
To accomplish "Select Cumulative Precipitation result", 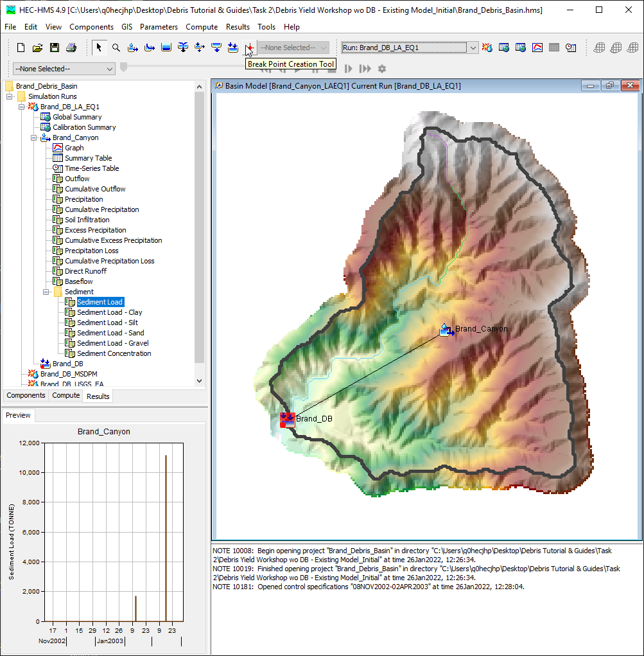I will tap(101, 209).
